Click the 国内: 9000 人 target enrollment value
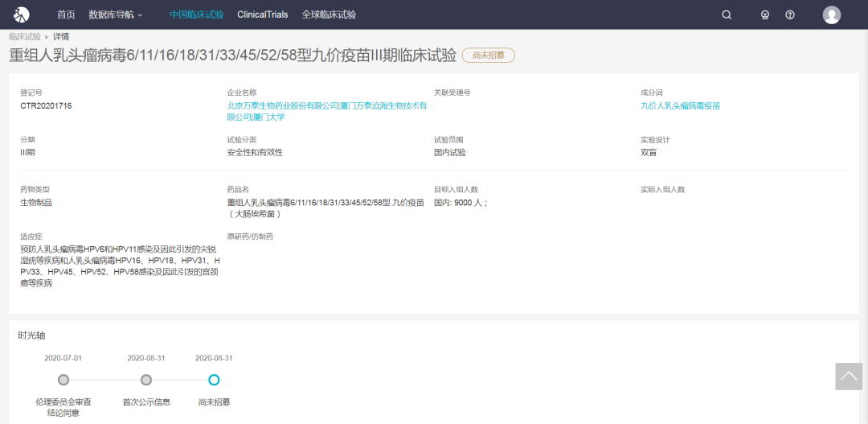The height and width of the screenshot is (424, 868). [x=461, y=203]
